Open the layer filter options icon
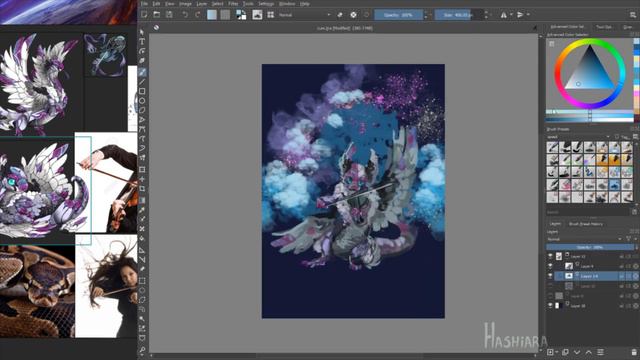The width and height of the screenshot is (640, 360). (x=629, y=239)
